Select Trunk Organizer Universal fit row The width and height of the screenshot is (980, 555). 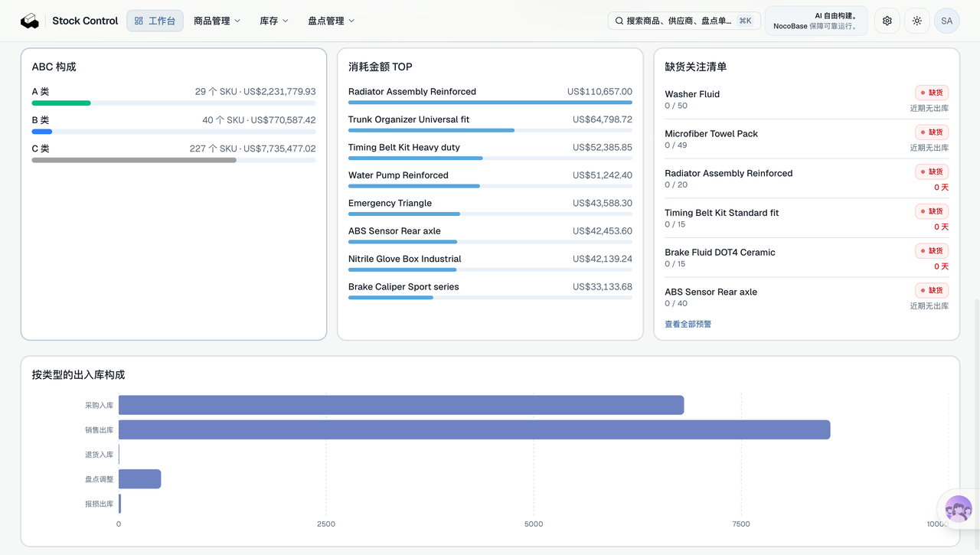click(x=490, y=122)
